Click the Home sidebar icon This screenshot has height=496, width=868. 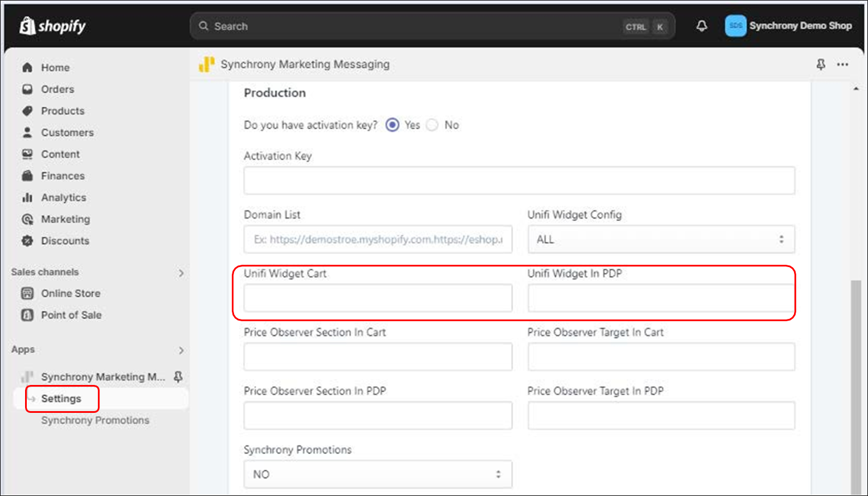pyautogui.click(x=27, y=67)
